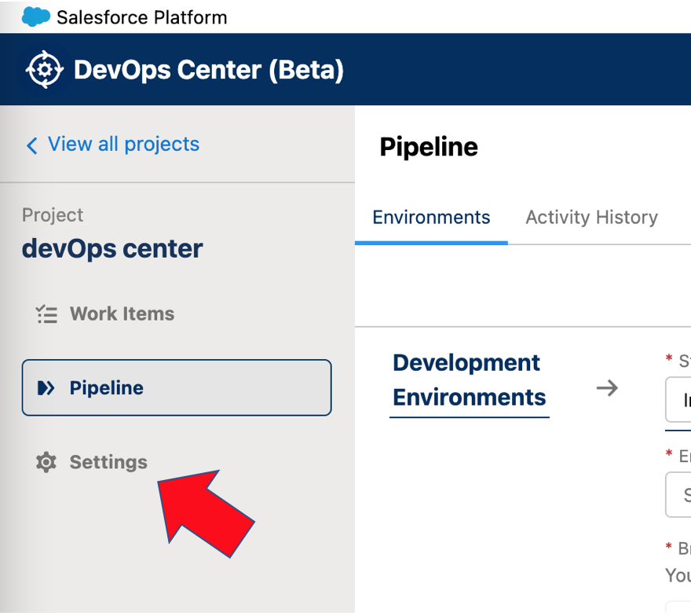
Task: Click the back chevron beside View all projects
Action: pyautogui.click(x=31, y=145)
